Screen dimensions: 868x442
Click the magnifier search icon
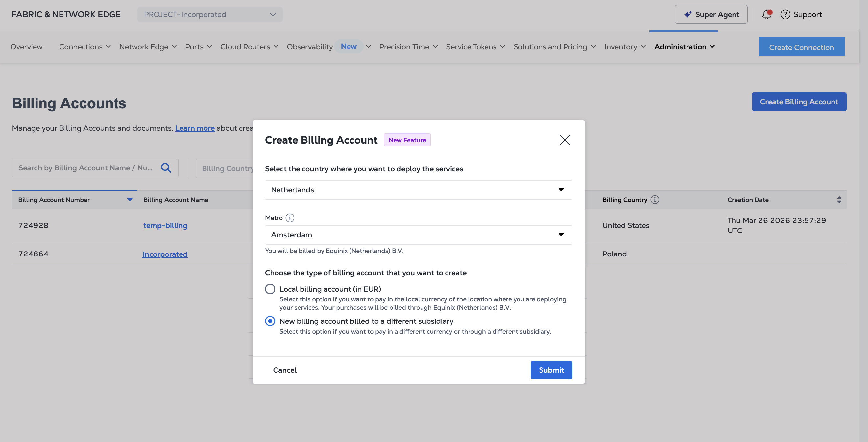tap(166, 168)
